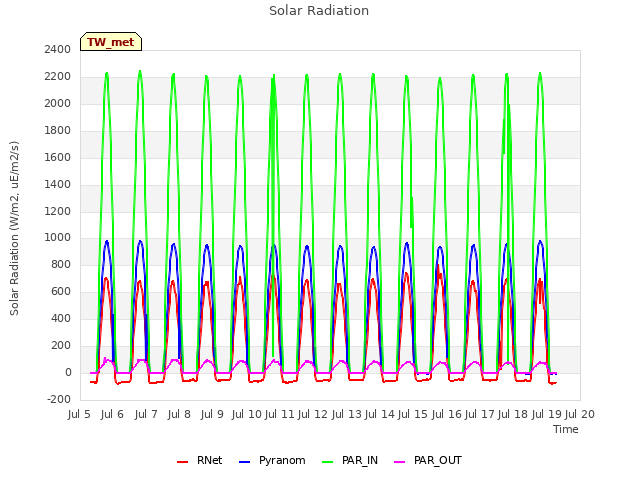Click the Jul 13 x-axis tick label
This screenshot has height=480, width=640.
(347, 414)
